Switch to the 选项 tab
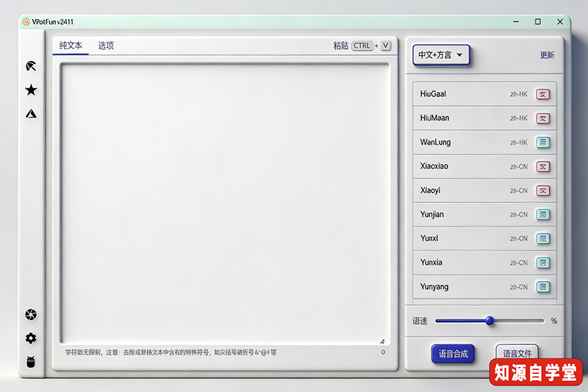588x392 pixels. point(106,46)
